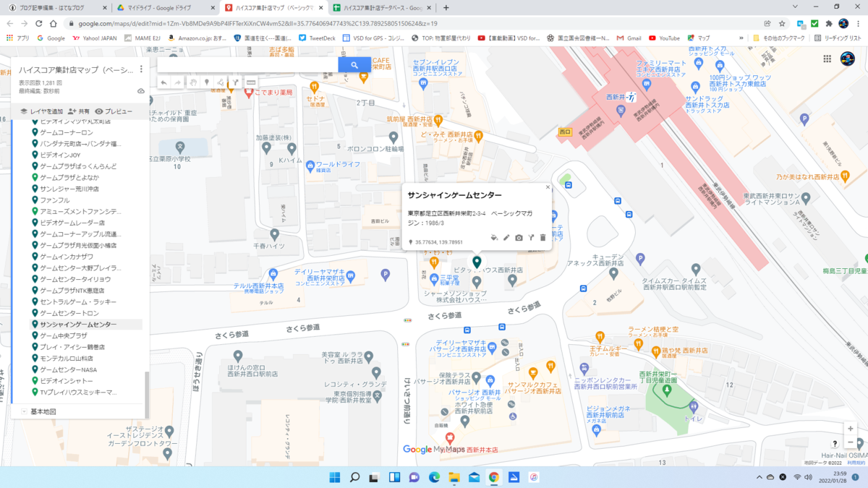Choose the draw line tool
Viewport: 868px width, 488px height.
point(221,82)
